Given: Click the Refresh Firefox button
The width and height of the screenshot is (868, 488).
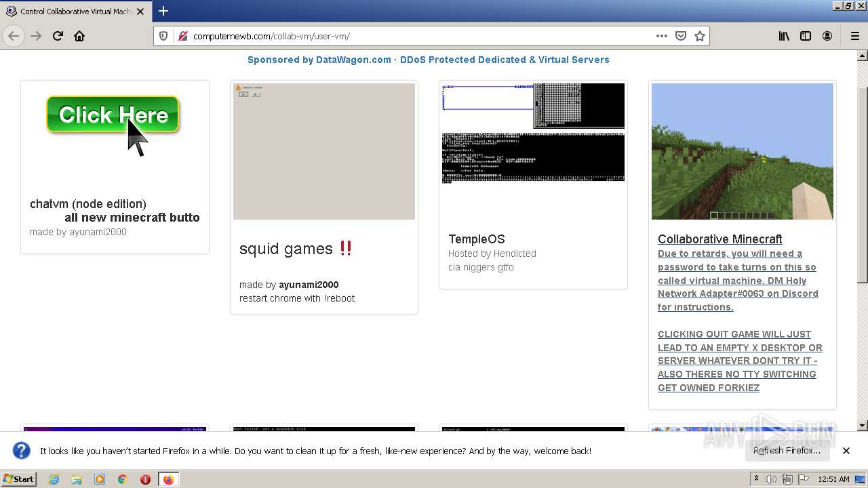Looking at the screenshot, I should point(787,450).
